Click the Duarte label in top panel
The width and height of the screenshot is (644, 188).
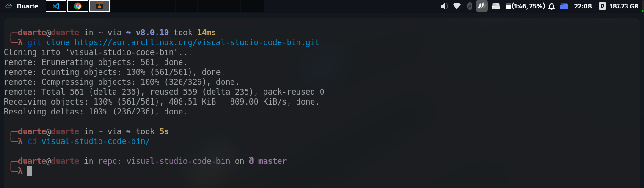coord(28,6)
